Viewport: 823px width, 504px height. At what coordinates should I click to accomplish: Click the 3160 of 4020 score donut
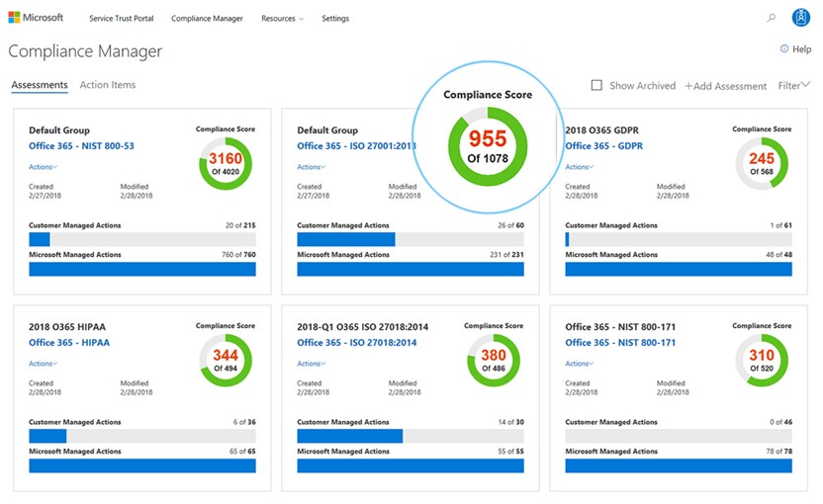tap(226, 164)
